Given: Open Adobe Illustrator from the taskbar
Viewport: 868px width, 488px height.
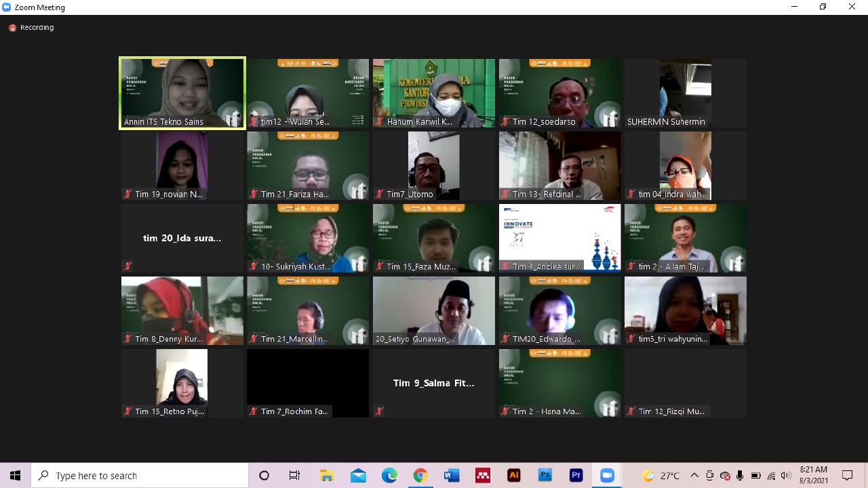Looking at the screenshot, I should [514, 475].
